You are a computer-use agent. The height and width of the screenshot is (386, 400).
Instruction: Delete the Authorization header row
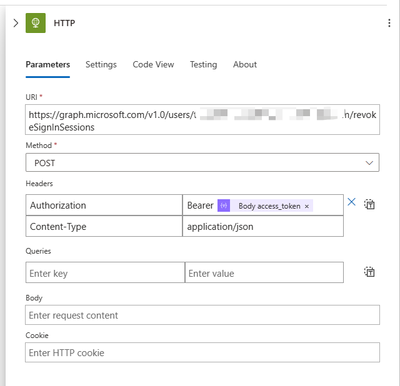click(351, 202)
